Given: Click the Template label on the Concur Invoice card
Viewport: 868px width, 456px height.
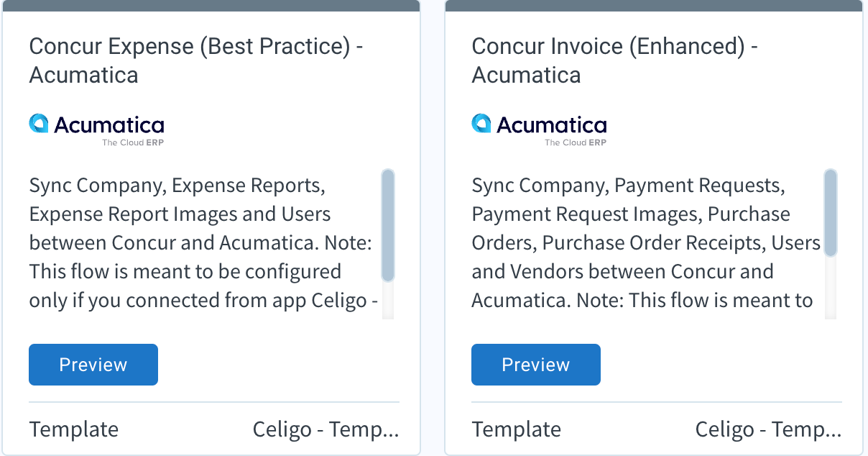Looking at the screenshot, I should click(517, 429).
